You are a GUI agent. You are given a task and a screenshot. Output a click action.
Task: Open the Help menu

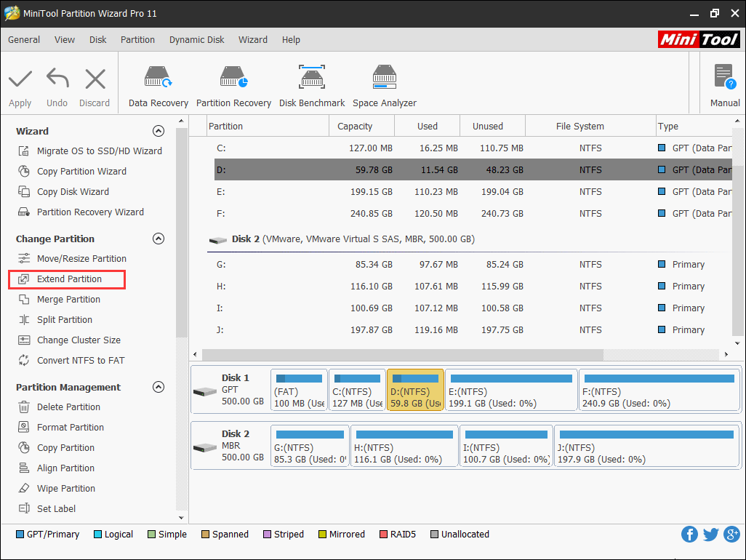(291, 40)
